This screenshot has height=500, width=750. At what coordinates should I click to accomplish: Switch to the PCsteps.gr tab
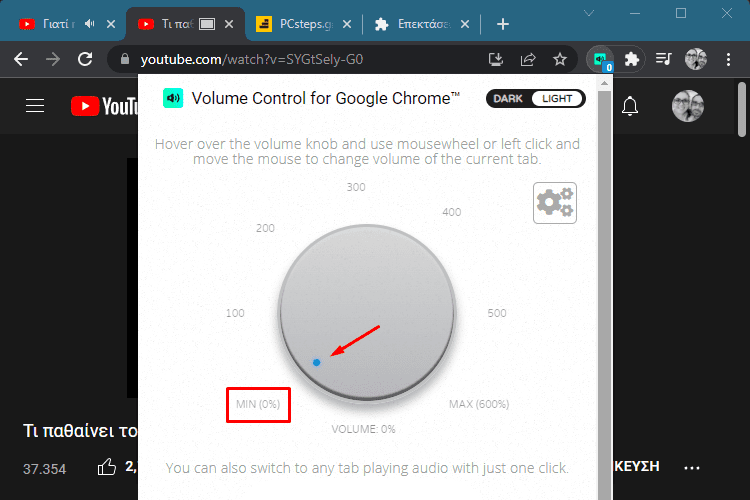pyautogui.click(x=304, y=24)
